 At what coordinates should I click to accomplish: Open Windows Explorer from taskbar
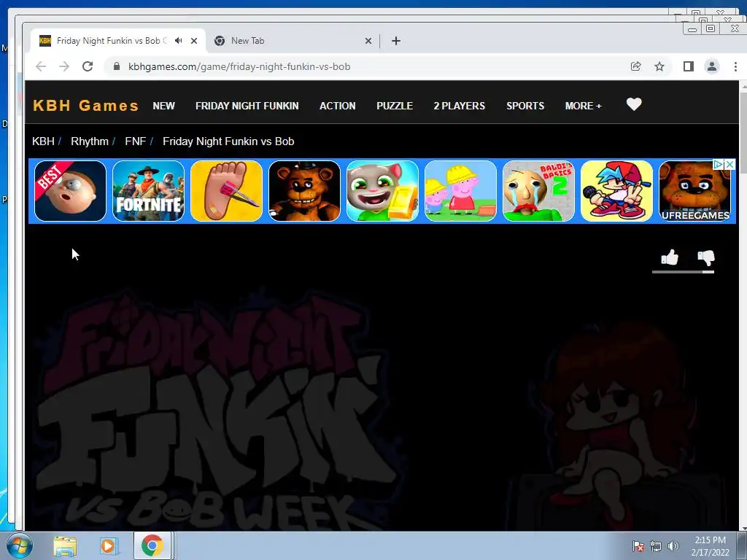(65, 545)
